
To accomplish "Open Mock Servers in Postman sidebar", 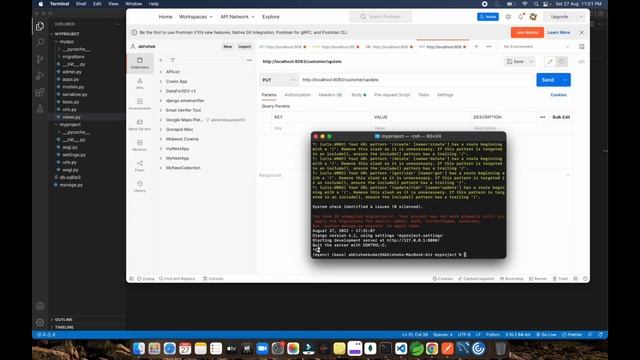I will click(x=140, y=125).
